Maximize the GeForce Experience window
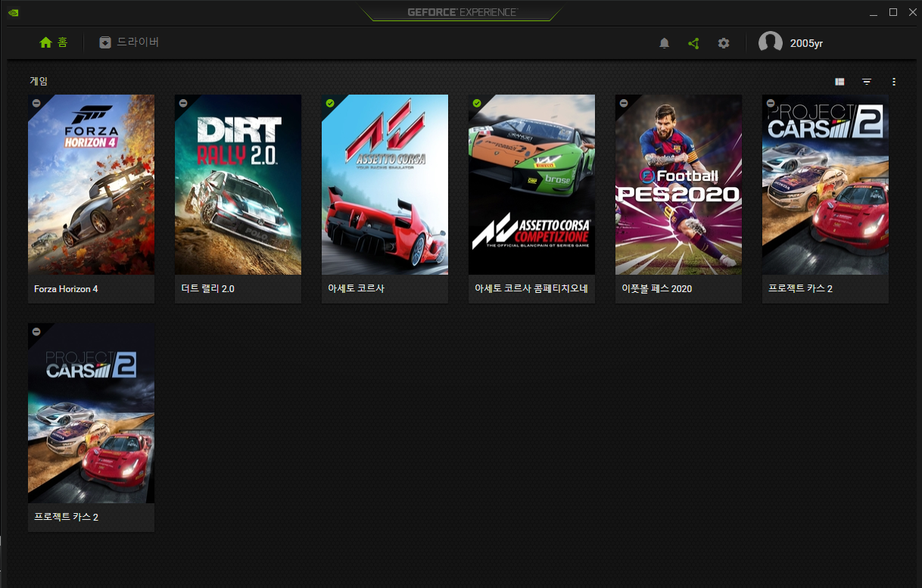 pos(893,12)
